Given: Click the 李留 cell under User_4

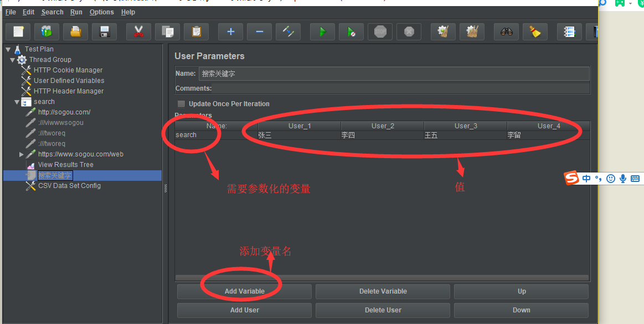Looking at the screenshot, I should [548, 135].
